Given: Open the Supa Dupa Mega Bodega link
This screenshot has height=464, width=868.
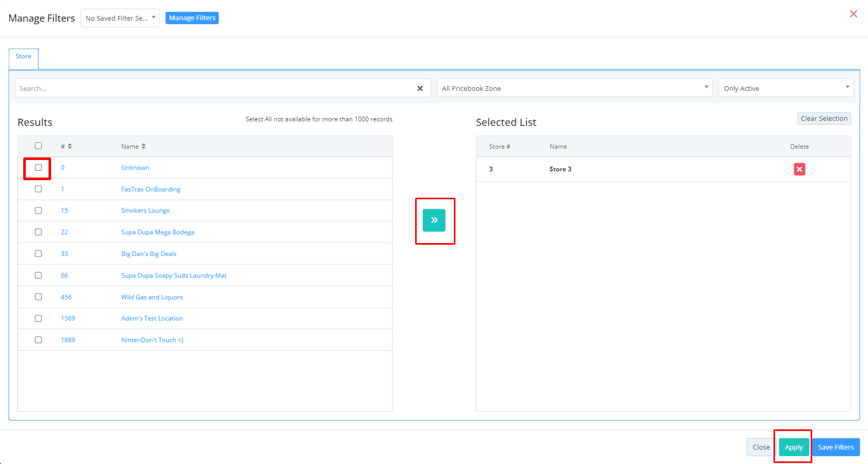Looking at the screenshot, I should pyautogui.click(x=157, y=232).
